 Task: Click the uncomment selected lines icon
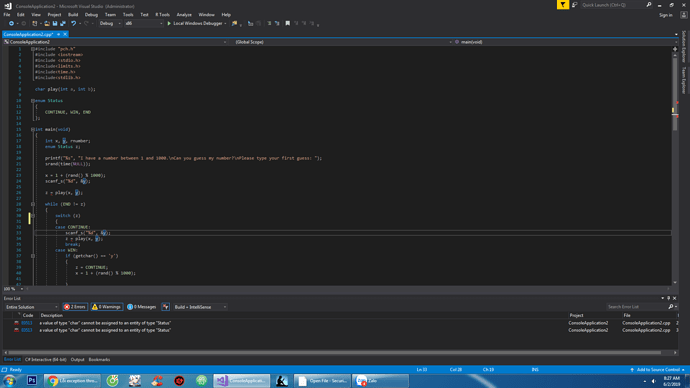point(277,23)
